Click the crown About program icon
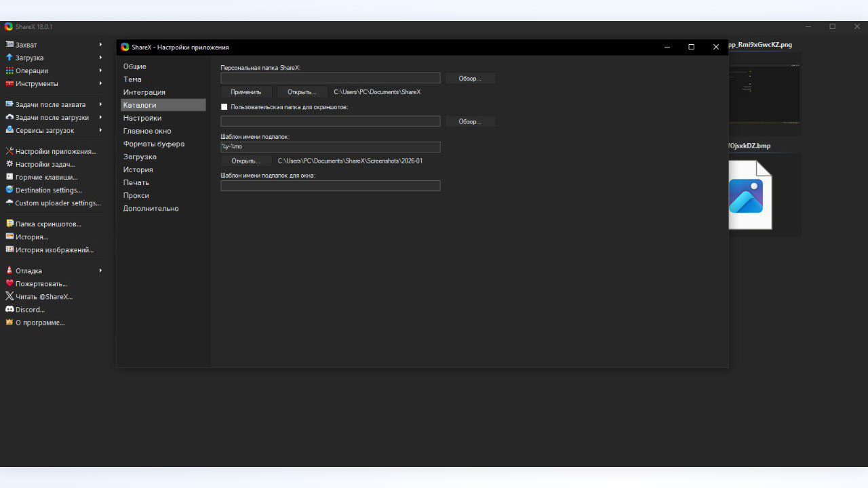The height and width of the screenshot is (488, 868). point(9,323)
